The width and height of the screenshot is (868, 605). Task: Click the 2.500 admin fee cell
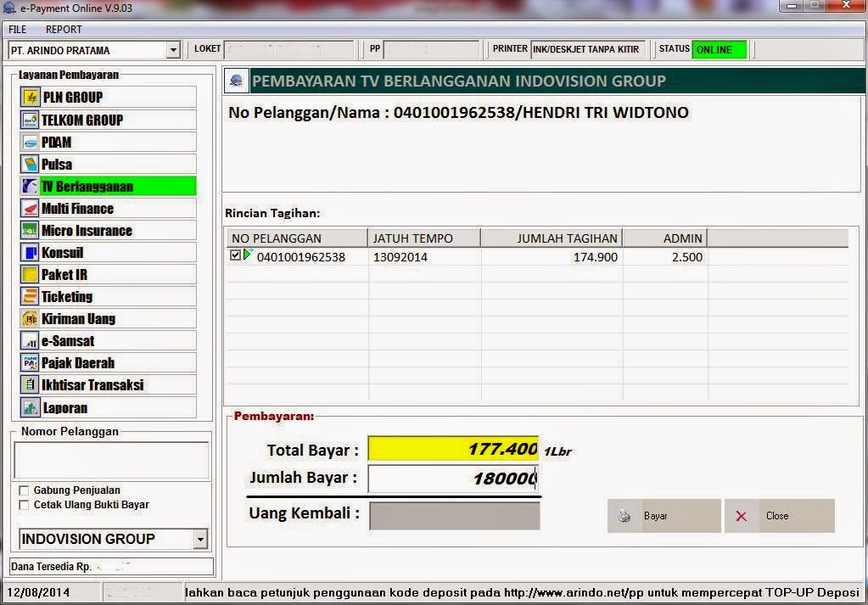click(687, 257)
